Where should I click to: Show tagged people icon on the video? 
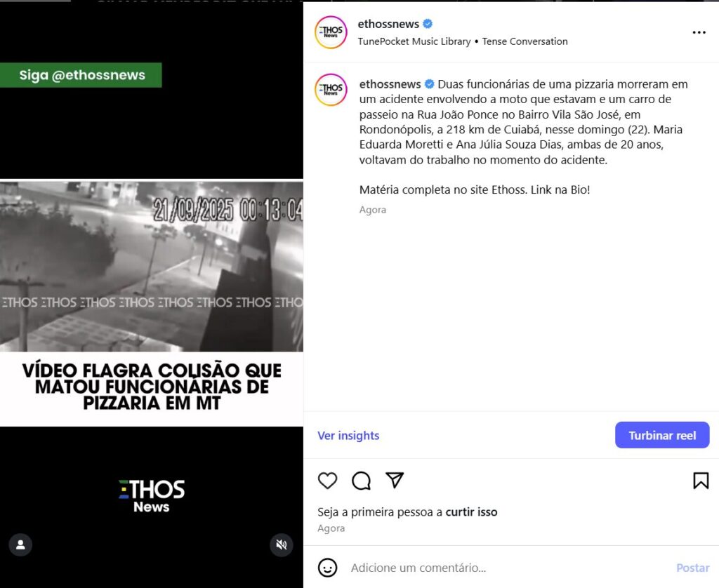click(20, 544)
